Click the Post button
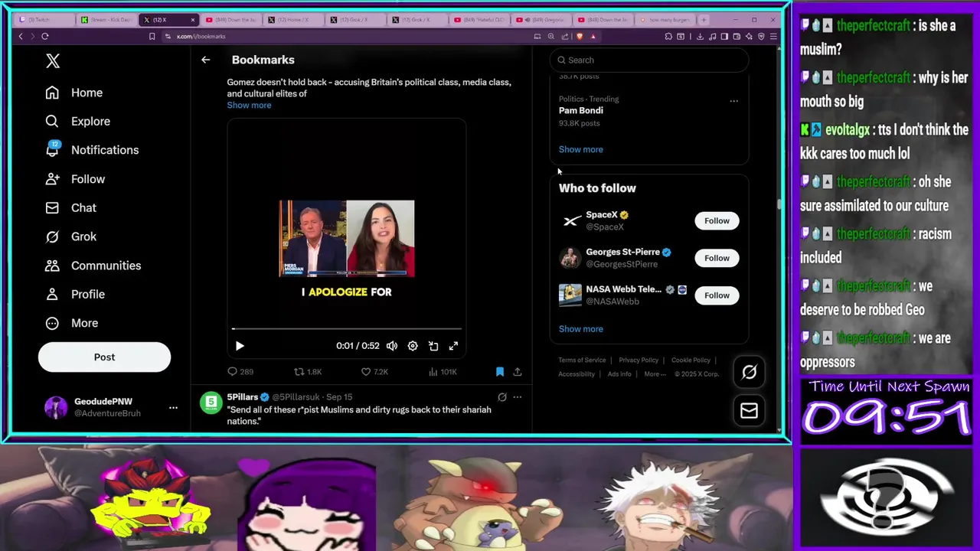This screenshot has height=551, width=980. [x=104, y=357]
